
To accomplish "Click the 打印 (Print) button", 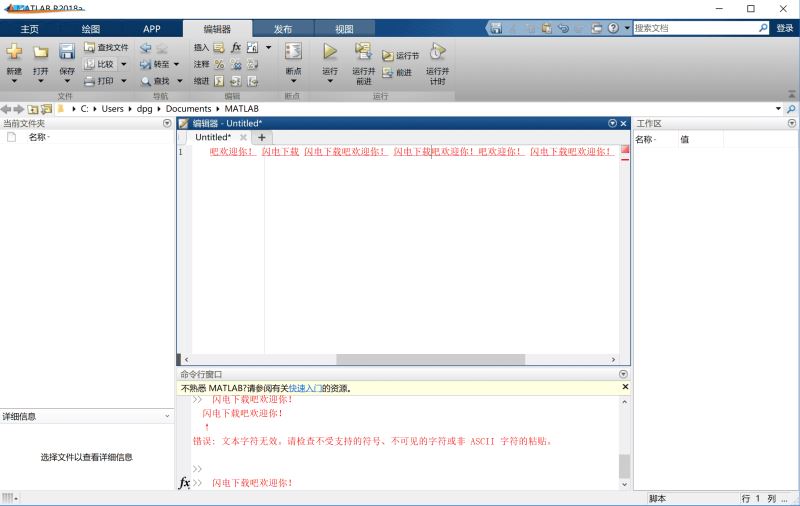I will [99, 81].
